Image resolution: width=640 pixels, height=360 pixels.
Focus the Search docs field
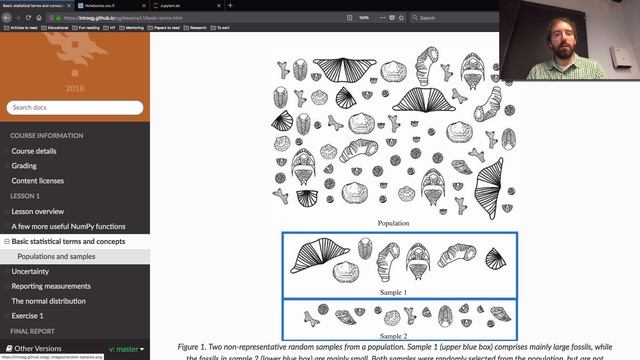point(75,107)
